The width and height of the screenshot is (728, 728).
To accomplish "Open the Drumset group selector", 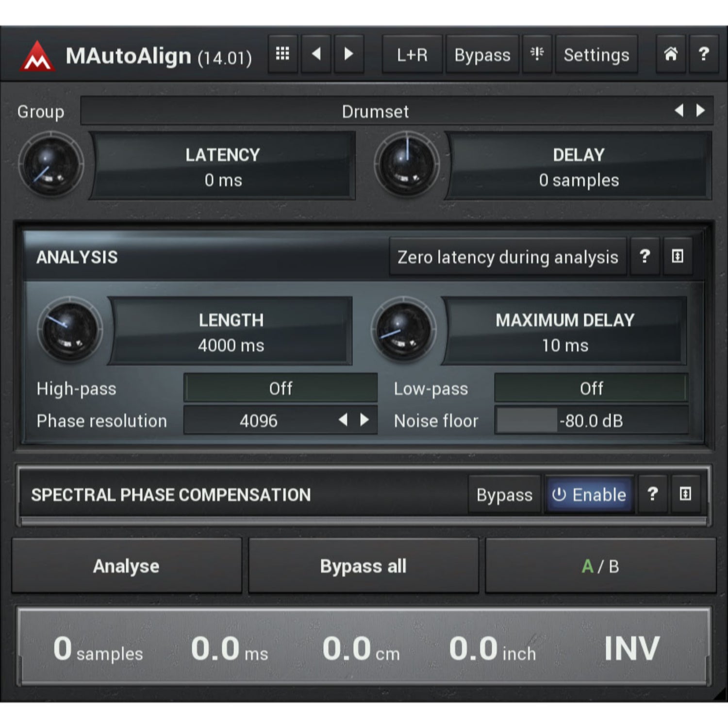I will click(x=397, y=111).
